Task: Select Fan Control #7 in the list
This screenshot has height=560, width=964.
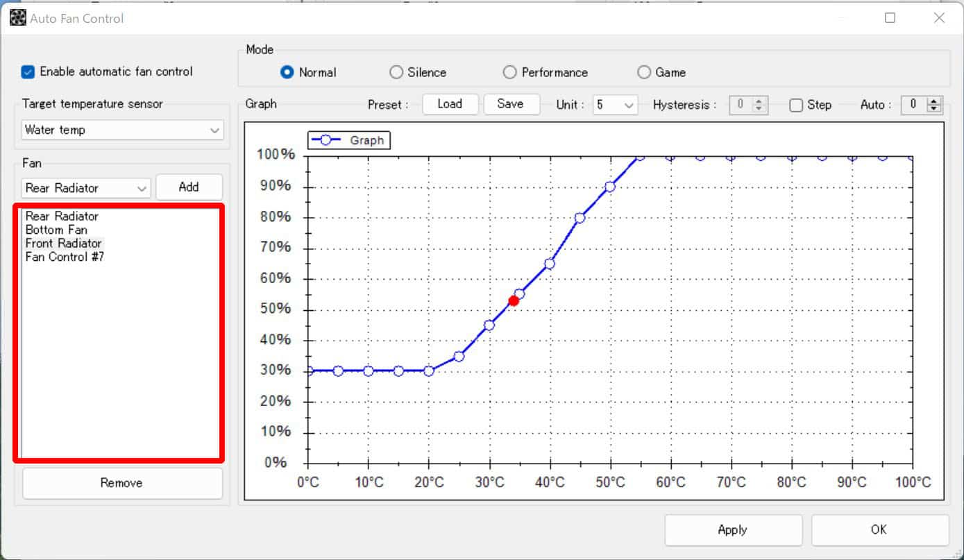Action: point(65,257)
